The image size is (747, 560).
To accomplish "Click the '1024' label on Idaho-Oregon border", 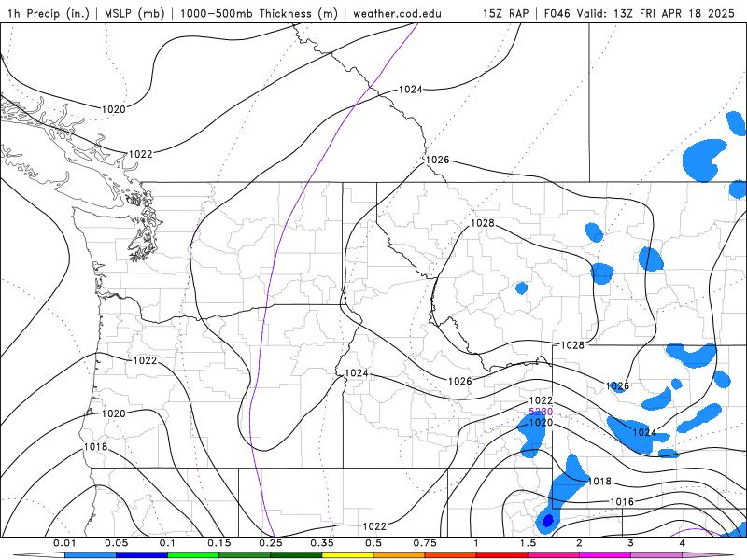I will click(357, 372).
